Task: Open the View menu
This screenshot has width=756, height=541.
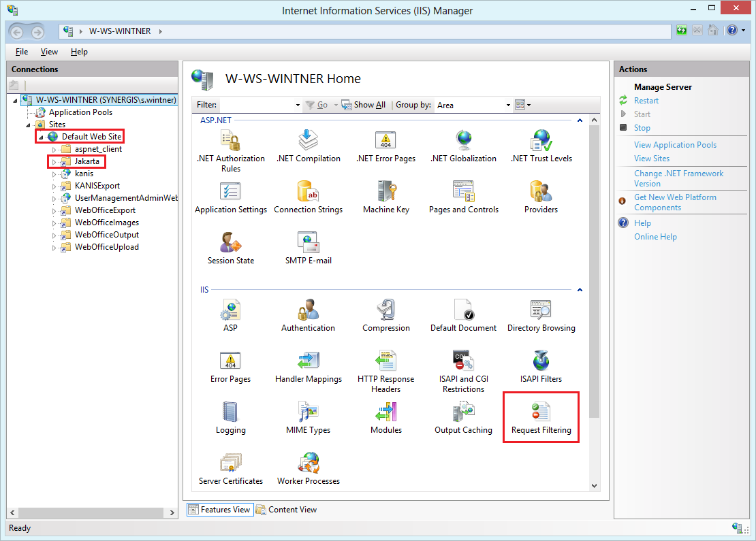Action: [x=48, y=52]
